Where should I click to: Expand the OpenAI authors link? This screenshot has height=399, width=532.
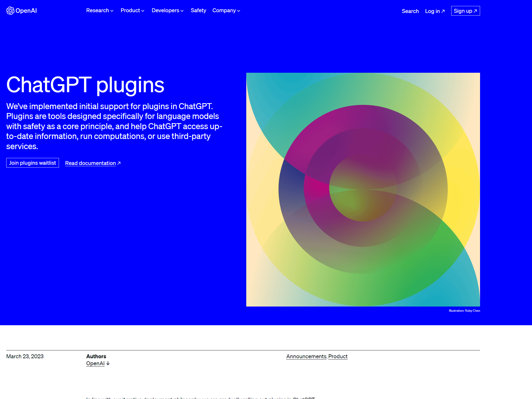(x=98, y=363)
